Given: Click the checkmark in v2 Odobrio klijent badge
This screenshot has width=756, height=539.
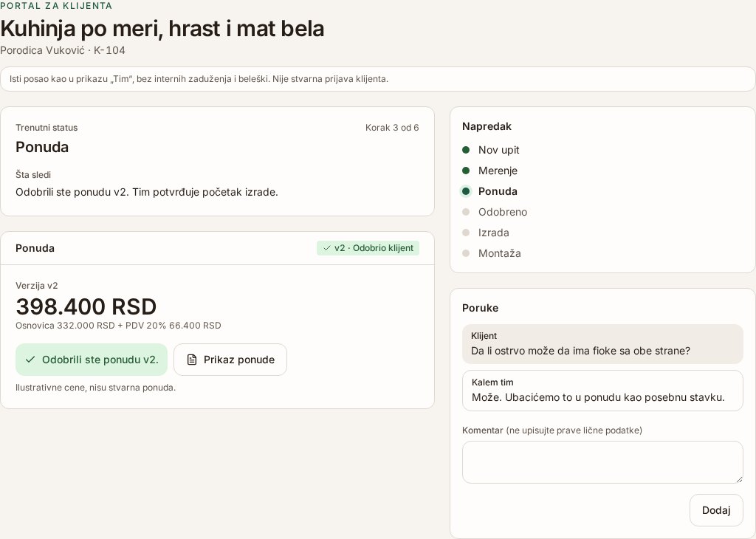Looking at the screenshot, I should tap(327, 248).
